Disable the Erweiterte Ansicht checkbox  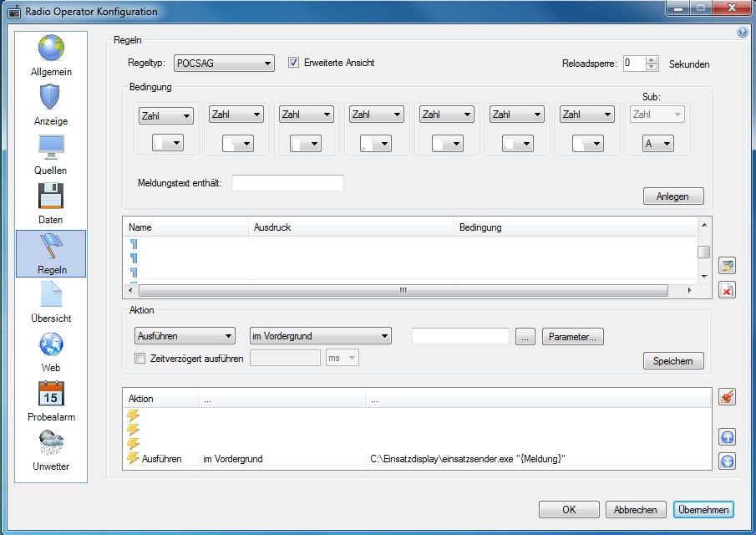(x=294, y=63)
